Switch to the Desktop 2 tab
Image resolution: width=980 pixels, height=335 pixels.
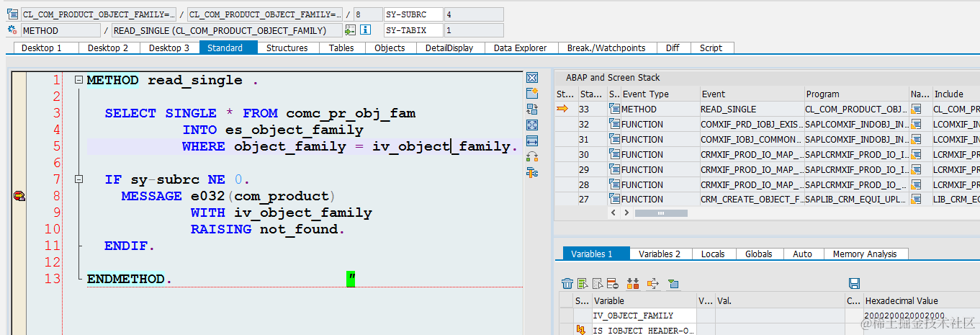108,48
